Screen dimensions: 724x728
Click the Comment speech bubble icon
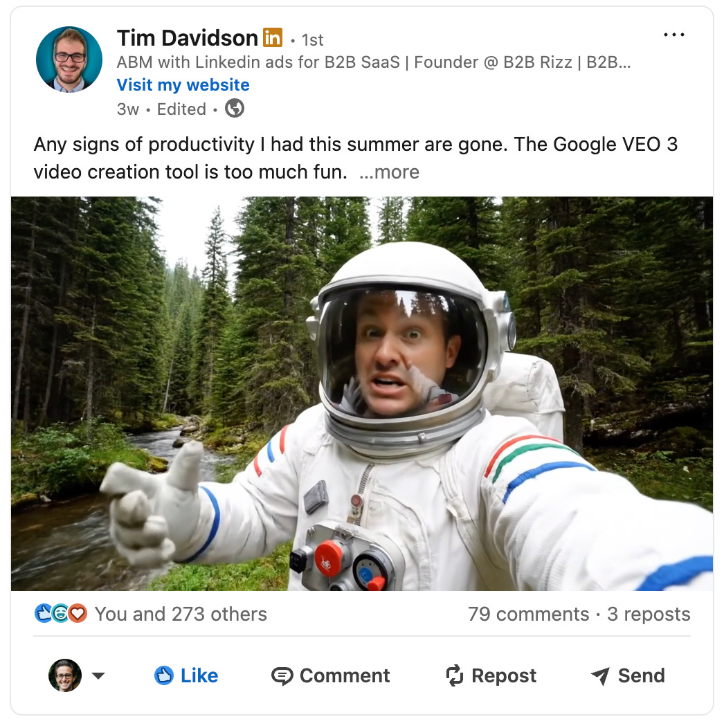pos(282,676)
